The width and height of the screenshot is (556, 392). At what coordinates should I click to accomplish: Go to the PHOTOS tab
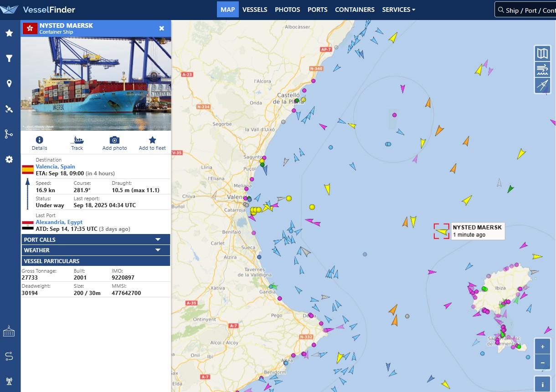point(288,9)
